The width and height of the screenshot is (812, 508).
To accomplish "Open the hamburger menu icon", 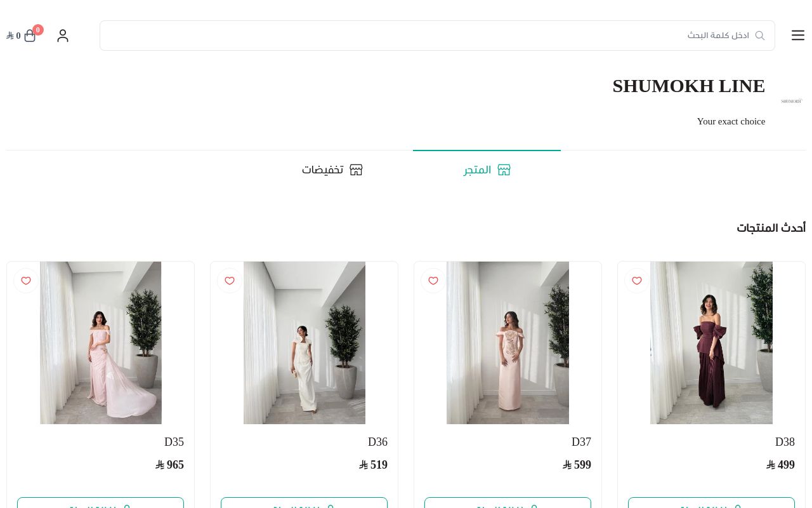I will click(798, 36).
